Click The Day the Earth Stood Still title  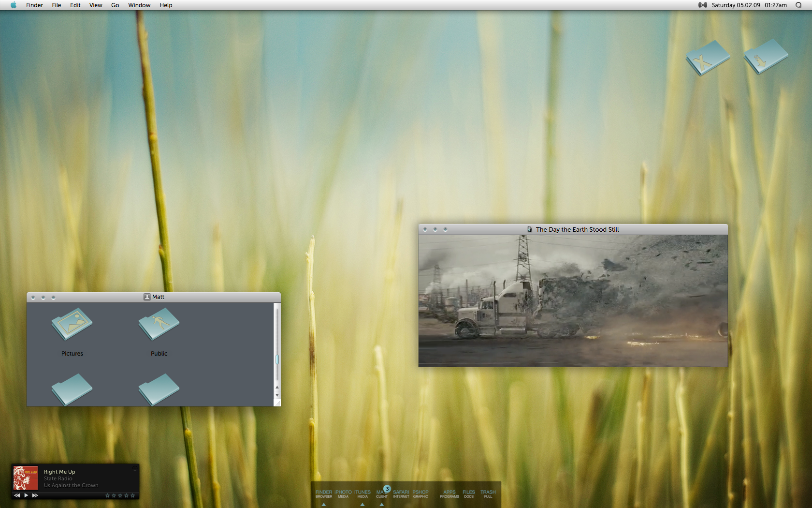point(577,229)
